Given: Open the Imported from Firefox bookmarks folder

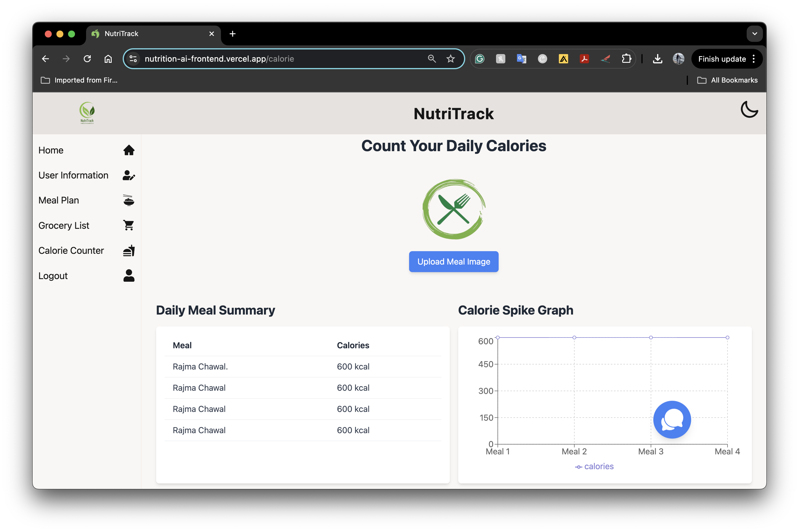Looking at the screenshot, I should pos(79,80).
